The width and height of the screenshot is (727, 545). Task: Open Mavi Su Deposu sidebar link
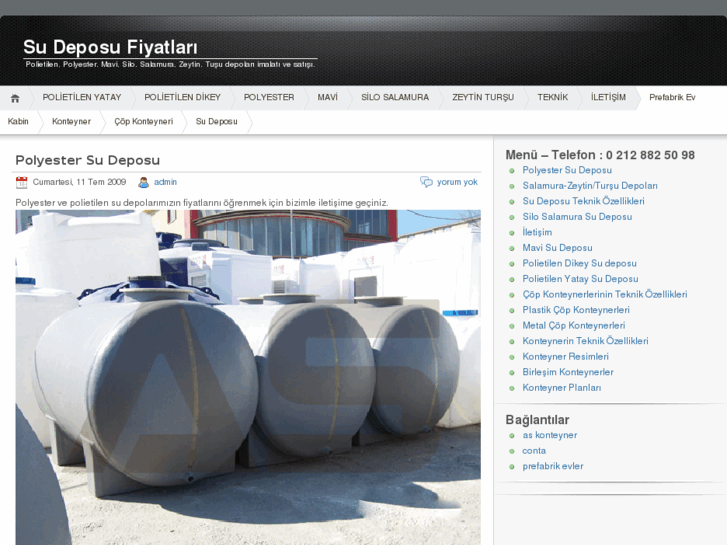(557, 248)
